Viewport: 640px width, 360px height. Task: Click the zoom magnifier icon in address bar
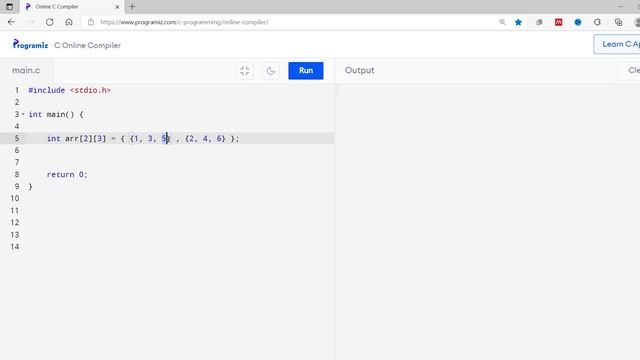502,22
